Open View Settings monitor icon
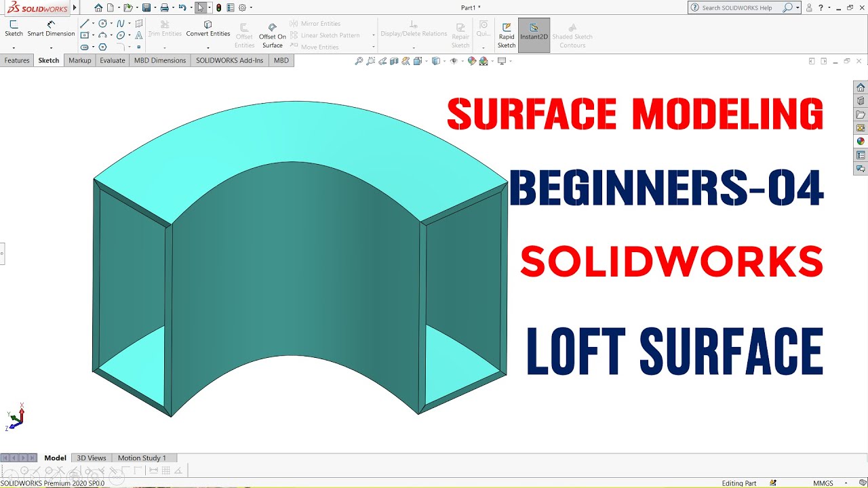Viewport: 868px width, 488px height. tap(502, 61)
